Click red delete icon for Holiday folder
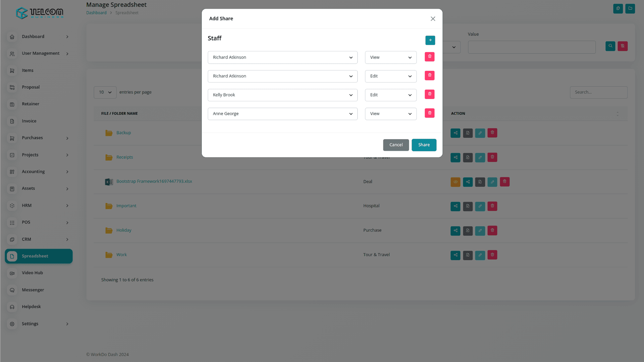644x362 pixels. click(x=492, y=231)
